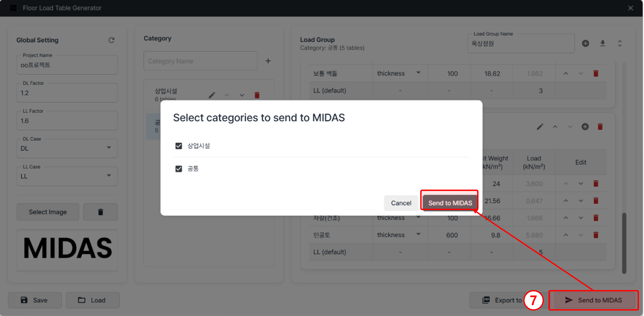Click the Load option at bottom left
Image resolution: width=644 pixels, height=316 pixels.
point(93,300)
